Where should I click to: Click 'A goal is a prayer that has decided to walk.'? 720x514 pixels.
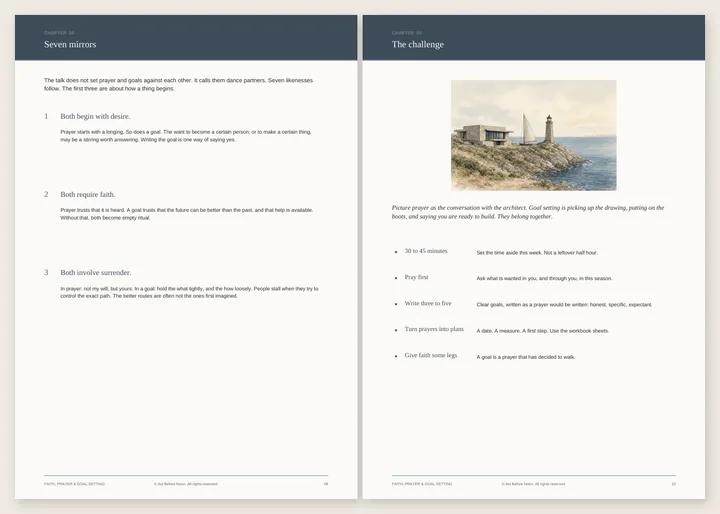[x=526, y=357]
